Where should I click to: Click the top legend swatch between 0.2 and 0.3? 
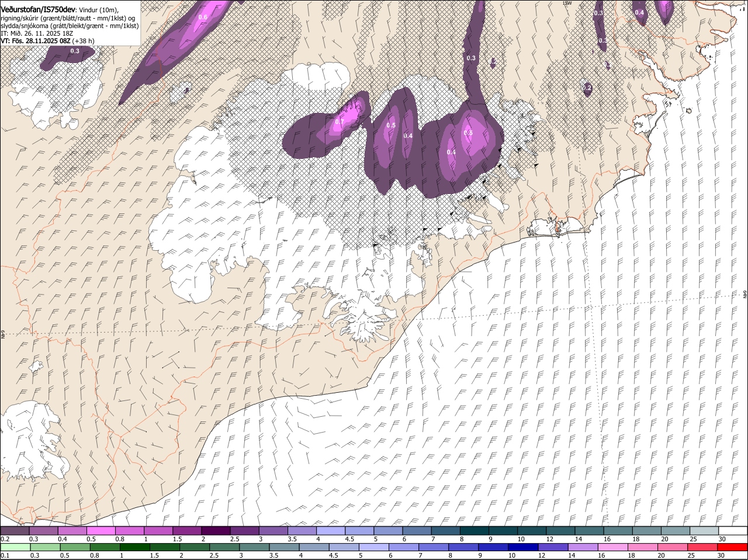(x=15, y=531)
